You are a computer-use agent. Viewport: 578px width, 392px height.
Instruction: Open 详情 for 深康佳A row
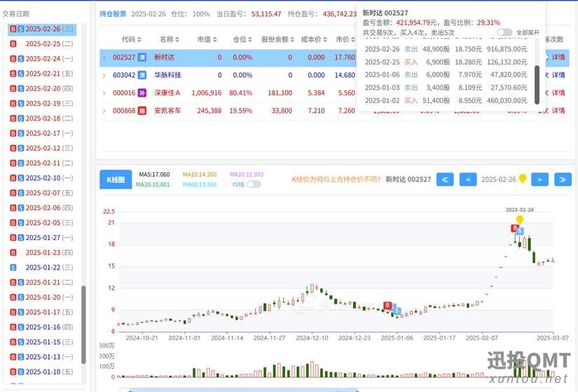click(558, 92)
